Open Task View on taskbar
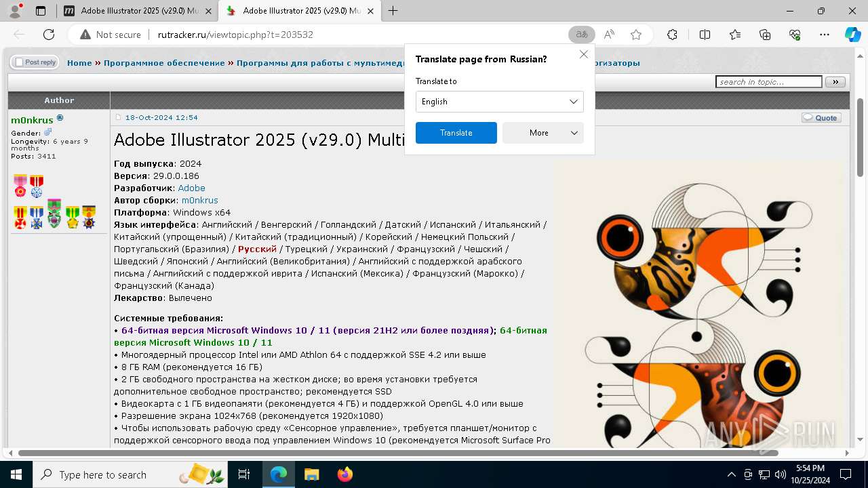Image resolution: width=868 pixels, height=488 pixels. click(245, 474)
